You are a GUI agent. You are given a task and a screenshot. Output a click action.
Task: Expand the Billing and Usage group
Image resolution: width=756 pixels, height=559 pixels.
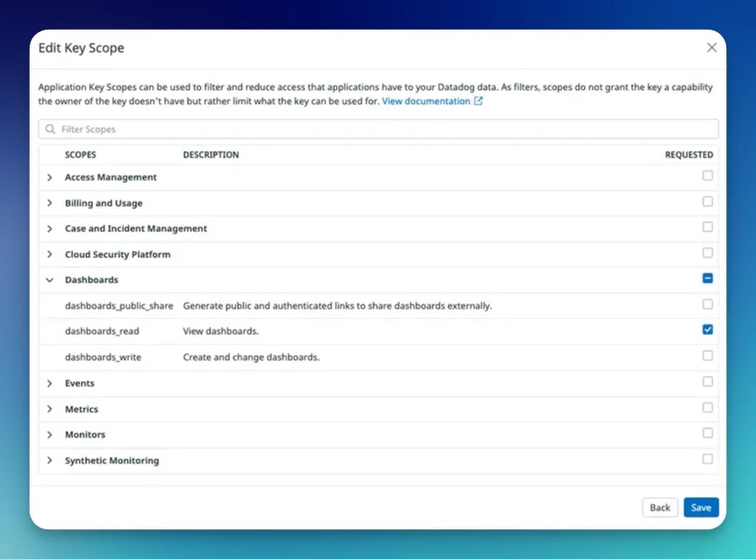click(50, 203)
